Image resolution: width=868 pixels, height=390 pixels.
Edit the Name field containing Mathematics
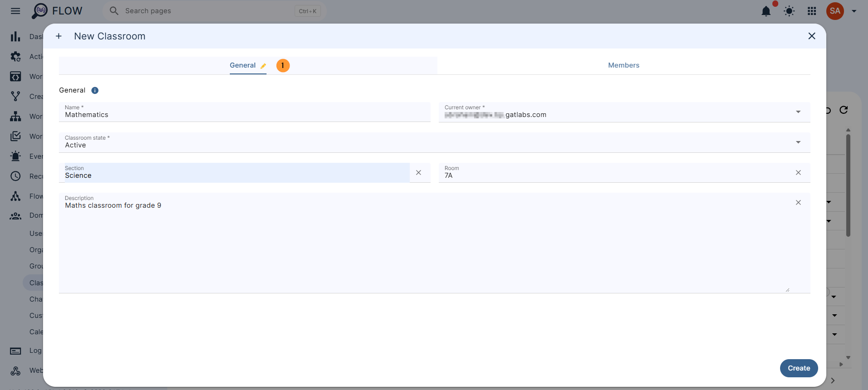click(245, 112)
